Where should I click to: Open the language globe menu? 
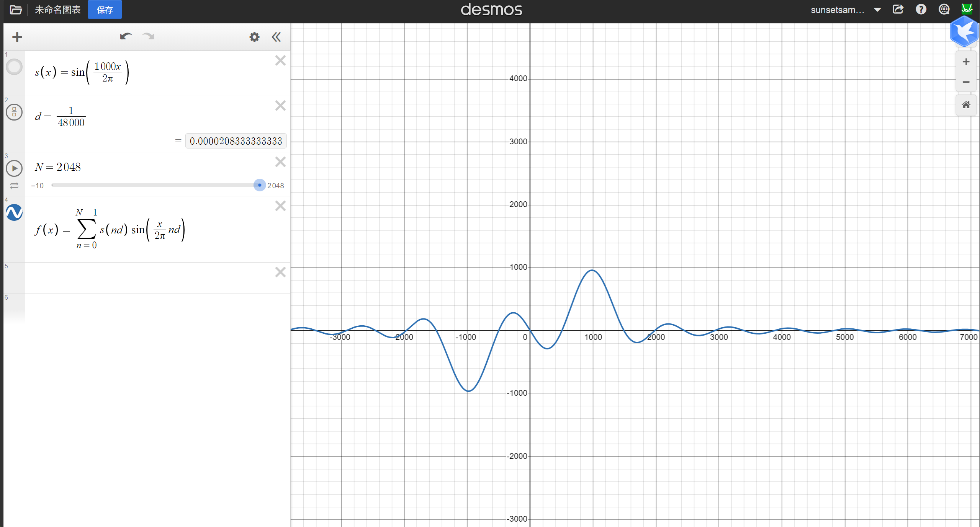coord(944,9)
